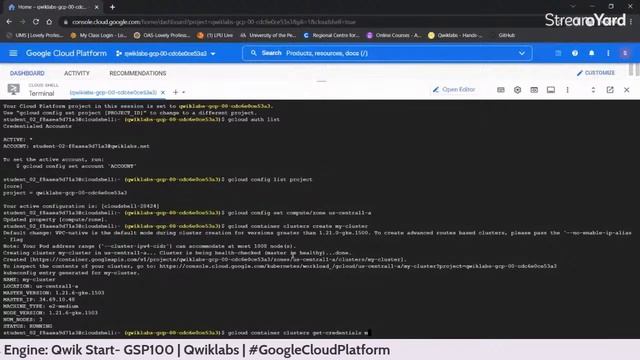Click the Cloud Shell terminal icon

click(13, 89)
